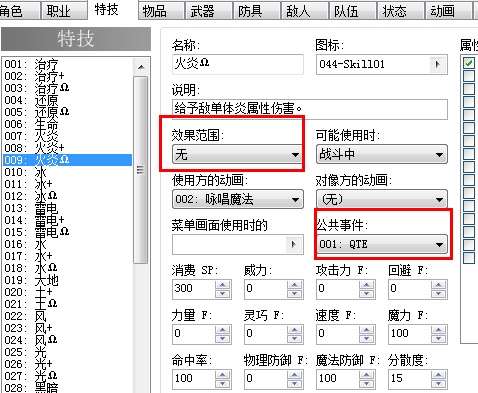The image size is (478, 393).
Task: Select skill 013: 雷电
Action: tap(68, 208)
